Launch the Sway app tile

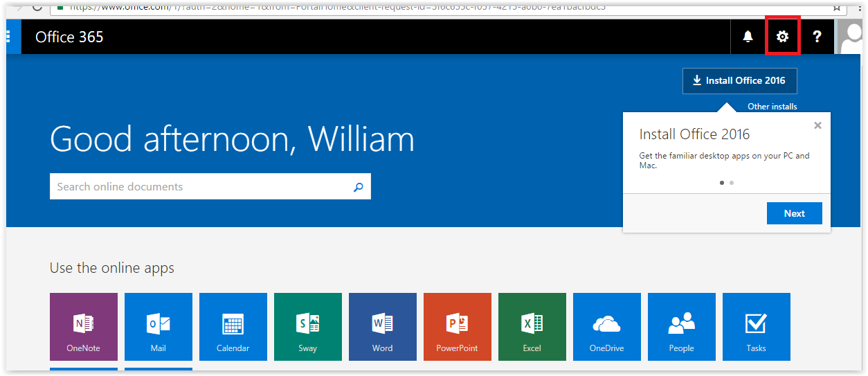point(307,326)
